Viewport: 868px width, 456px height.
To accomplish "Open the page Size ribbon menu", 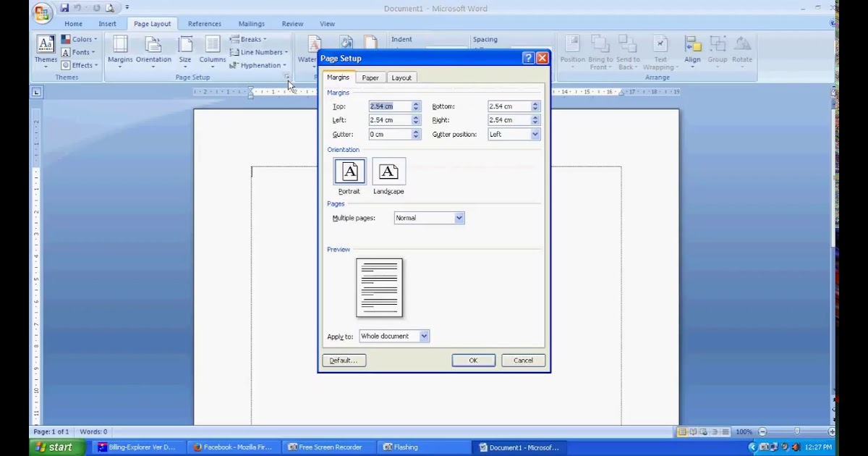I will tap(185, 51).
